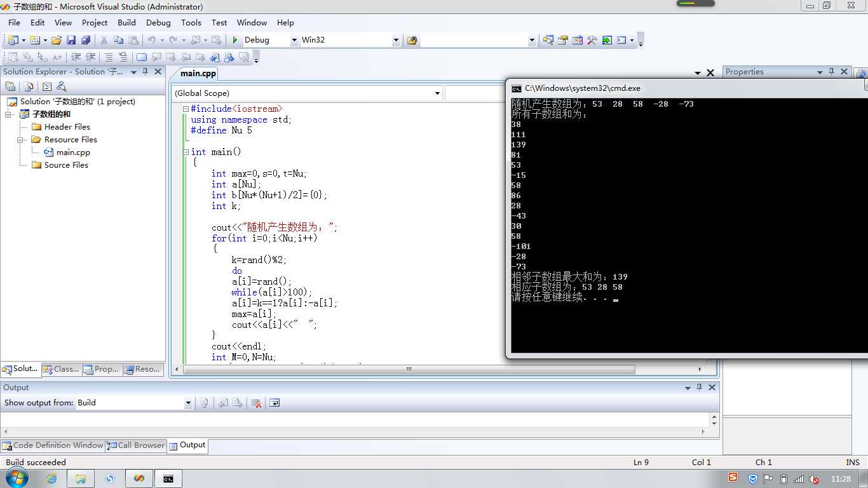
Task: Close the main.cpp document tab
Action: point(710,73)
